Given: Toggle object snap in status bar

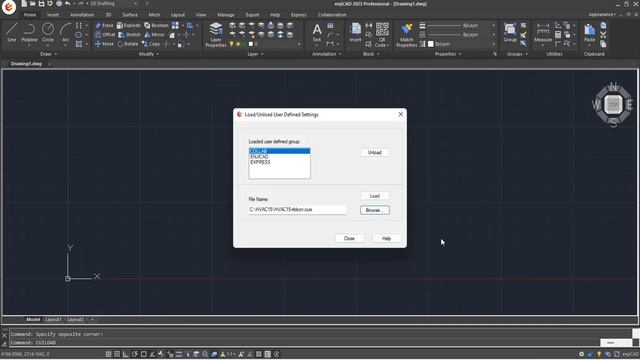Looking at the screenshot, I should [x=144, y=354].
